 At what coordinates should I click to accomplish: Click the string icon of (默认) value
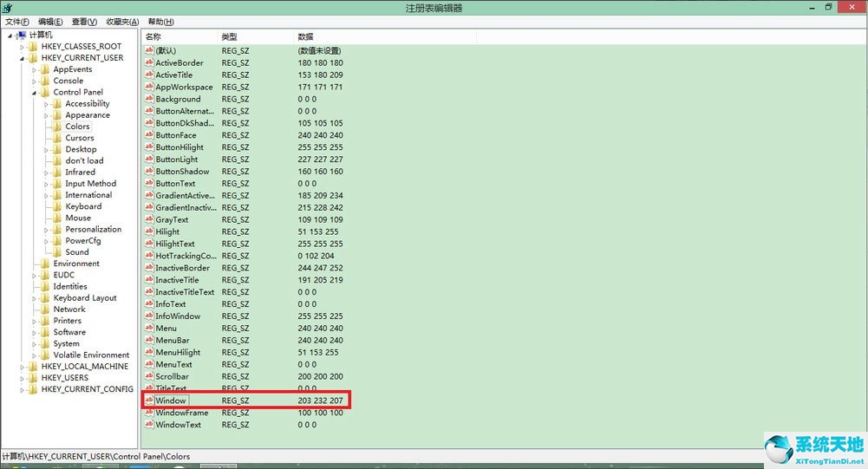[149, 50]
